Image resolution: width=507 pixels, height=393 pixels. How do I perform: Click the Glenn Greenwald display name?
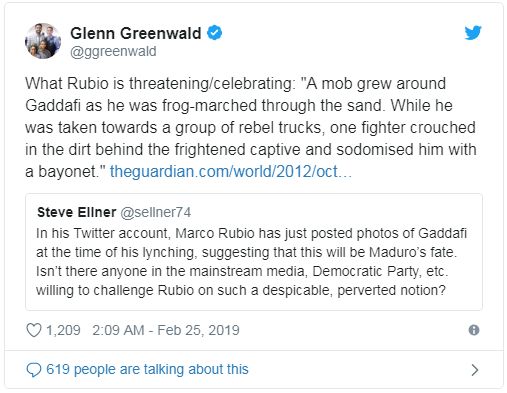136,33
